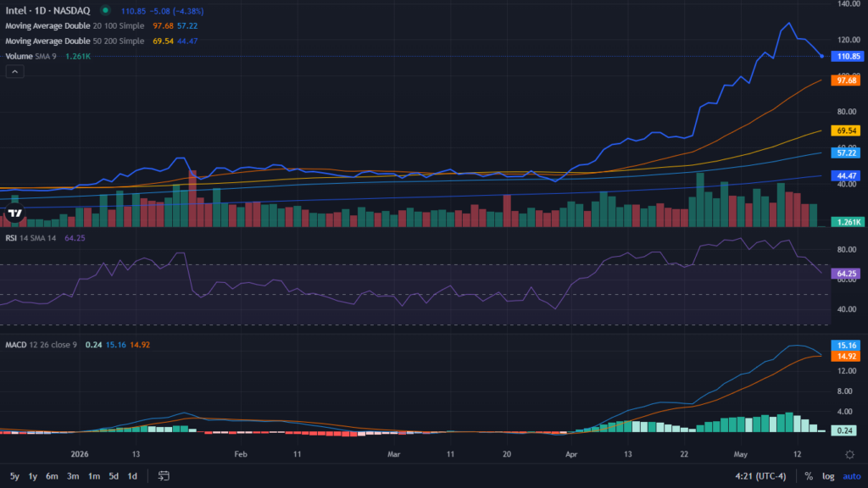Select the 3m time range
The image size is (868, 488).
73,476
